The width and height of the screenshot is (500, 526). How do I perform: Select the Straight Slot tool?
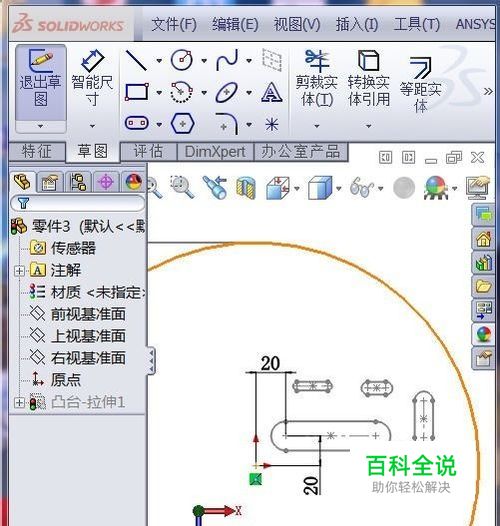pyautogui.click(x=137, y=123)
